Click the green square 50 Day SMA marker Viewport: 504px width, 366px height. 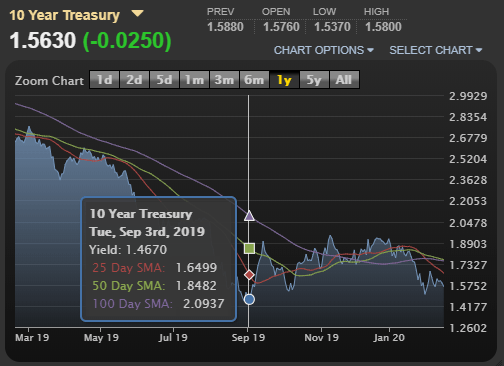click(x=249, y=248)
